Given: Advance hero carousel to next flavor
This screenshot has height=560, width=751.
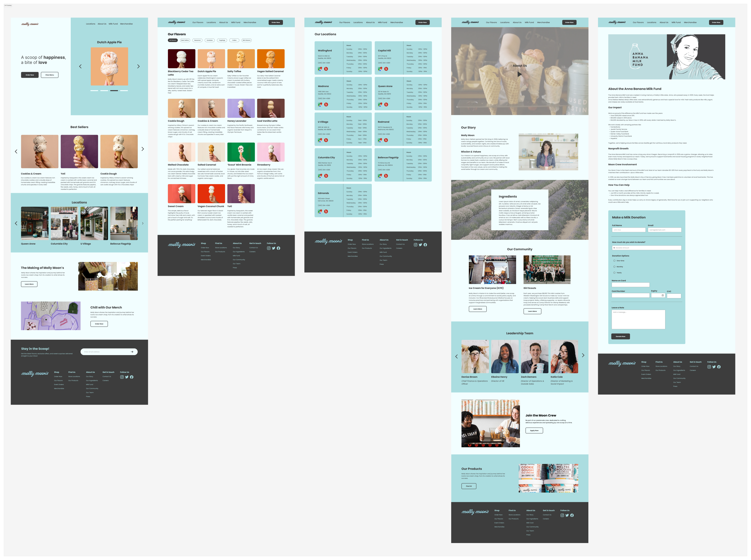Looking at the screenshot, I should pos(138,67).
